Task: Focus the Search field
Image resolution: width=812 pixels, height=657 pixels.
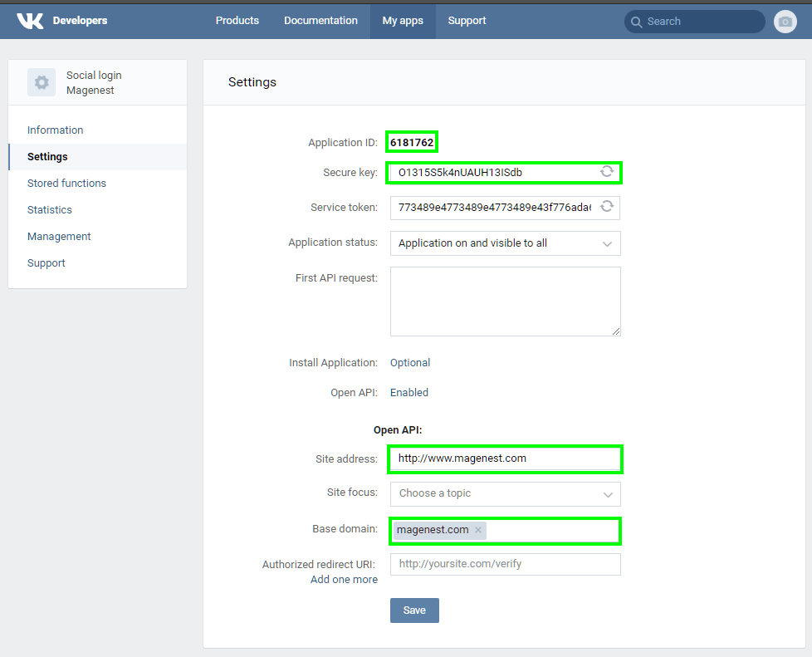Action: [694, 22]
